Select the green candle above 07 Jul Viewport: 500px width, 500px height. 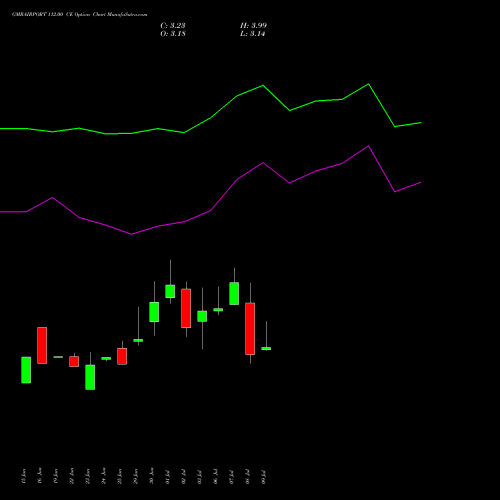[234, 293]
